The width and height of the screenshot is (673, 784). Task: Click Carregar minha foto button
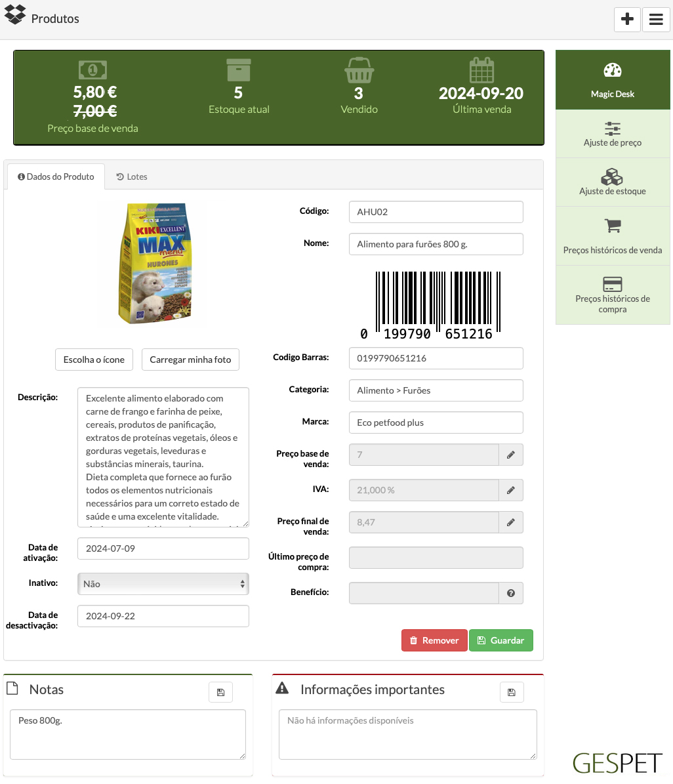[x=190, y=360]
